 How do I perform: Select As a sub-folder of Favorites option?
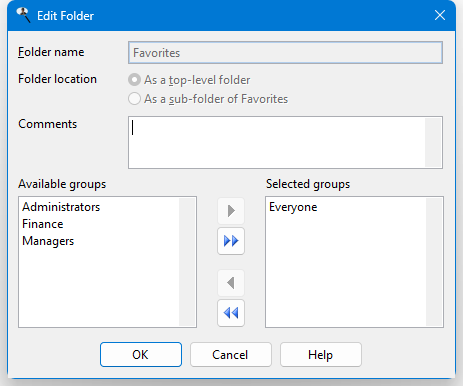[208, 99]
